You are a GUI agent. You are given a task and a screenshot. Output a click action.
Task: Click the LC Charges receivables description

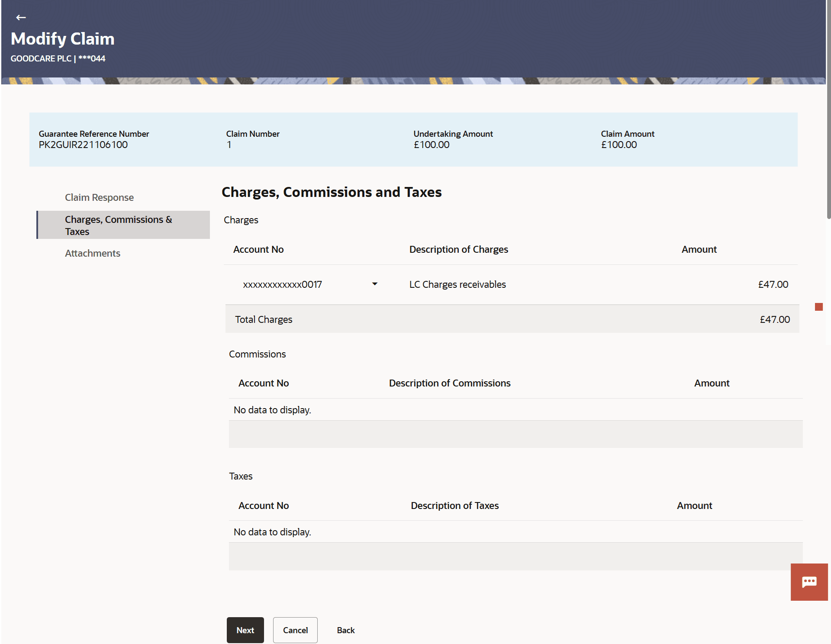pyautogui.click(x=457, y=284)
